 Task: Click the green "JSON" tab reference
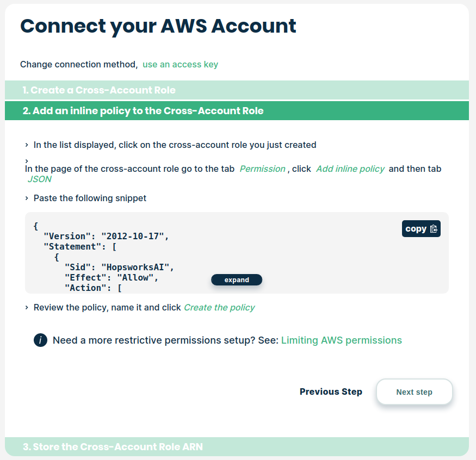[39, 179]
